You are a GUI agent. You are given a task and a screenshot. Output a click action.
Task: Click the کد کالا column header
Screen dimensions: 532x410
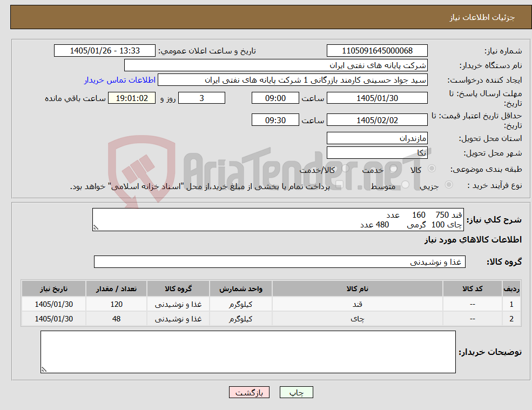tap(472, 289)
